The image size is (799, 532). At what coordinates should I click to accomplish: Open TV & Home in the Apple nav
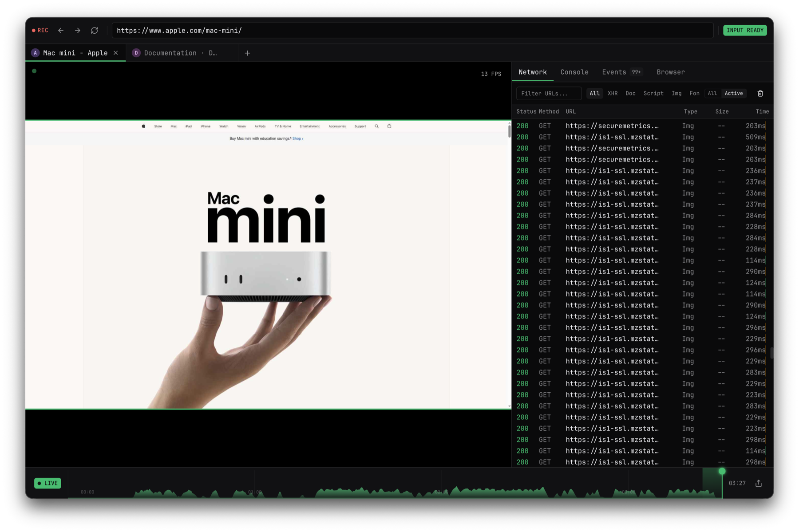click(283, 126)
